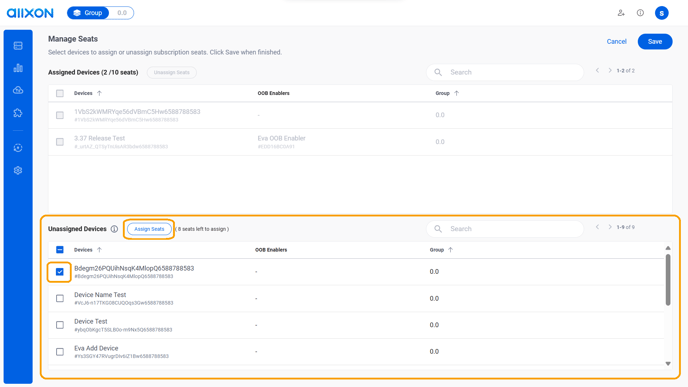Open the cloud upload sidebar icon
The height and width of the screenshot is (387, 688).
18,90
